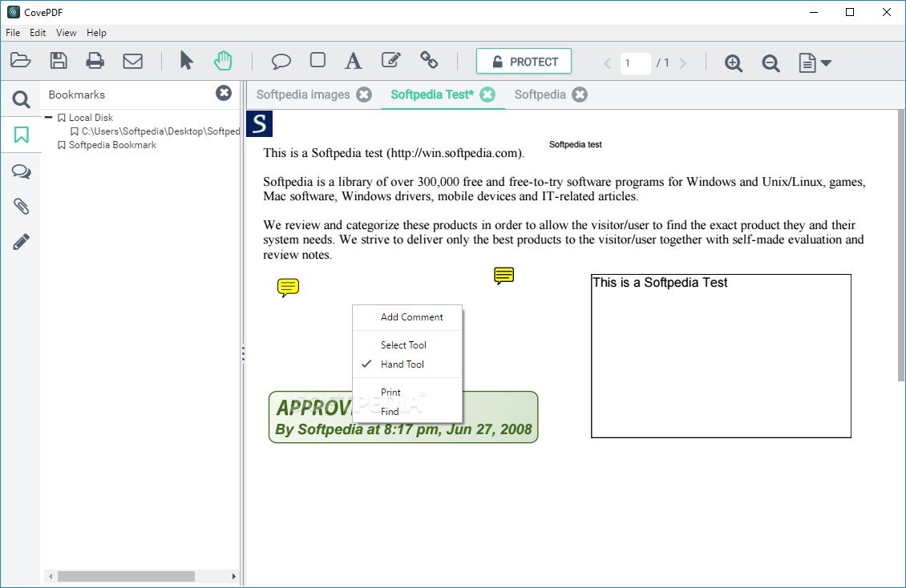This screenshot has width=906, height=588.
Task: Select Softpedia Bookmark entry
Action: (x=112, y=145)
